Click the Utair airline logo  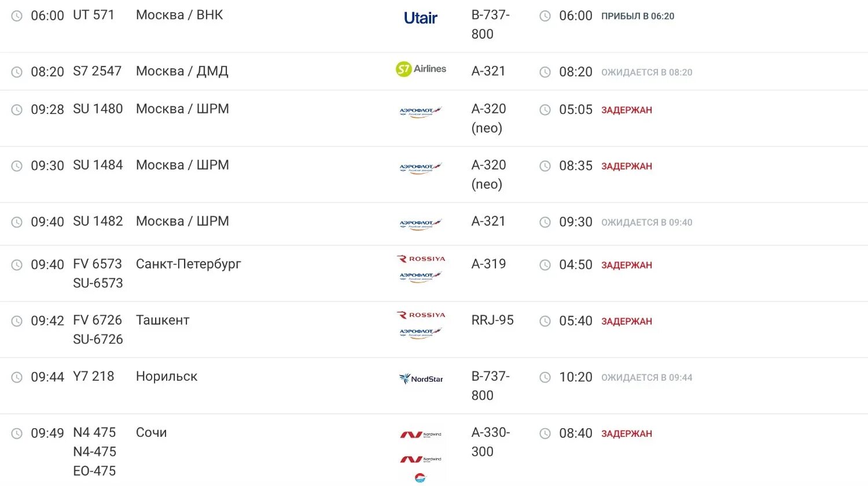(421, 18)
